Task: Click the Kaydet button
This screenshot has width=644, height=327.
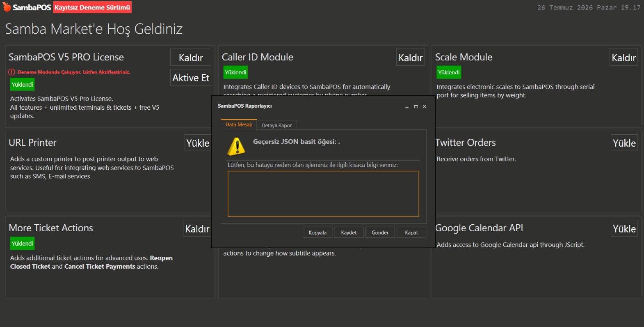Action: point(349,233)
